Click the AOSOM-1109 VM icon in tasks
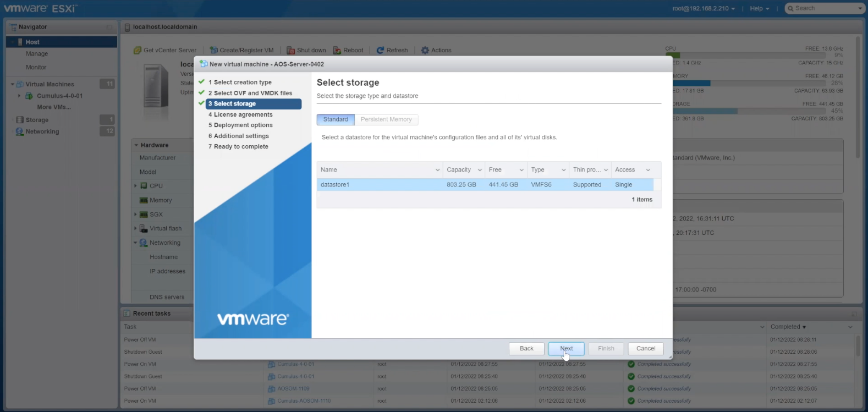This screenshot has height=412, width=868. pos(272,388)
